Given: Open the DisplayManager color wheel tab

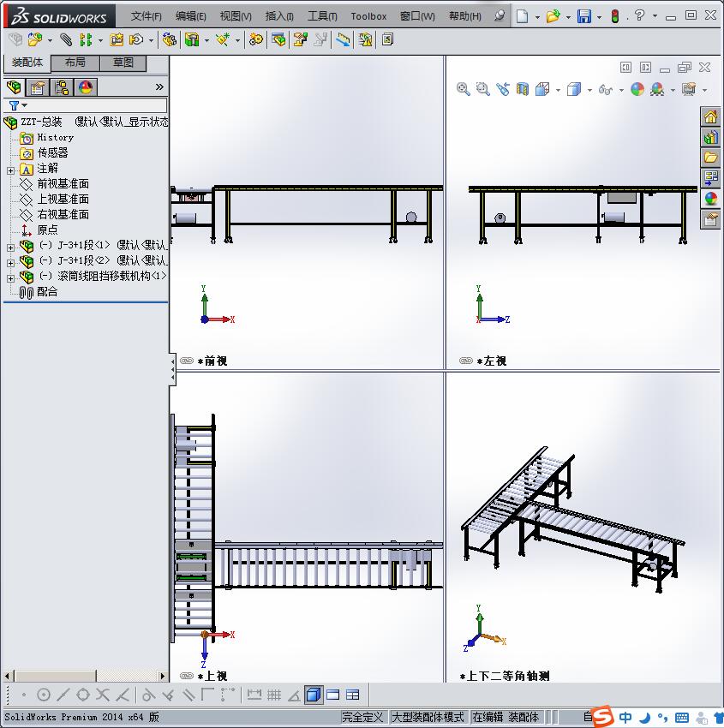Looking at the screenshot, I should pos(86,87).
